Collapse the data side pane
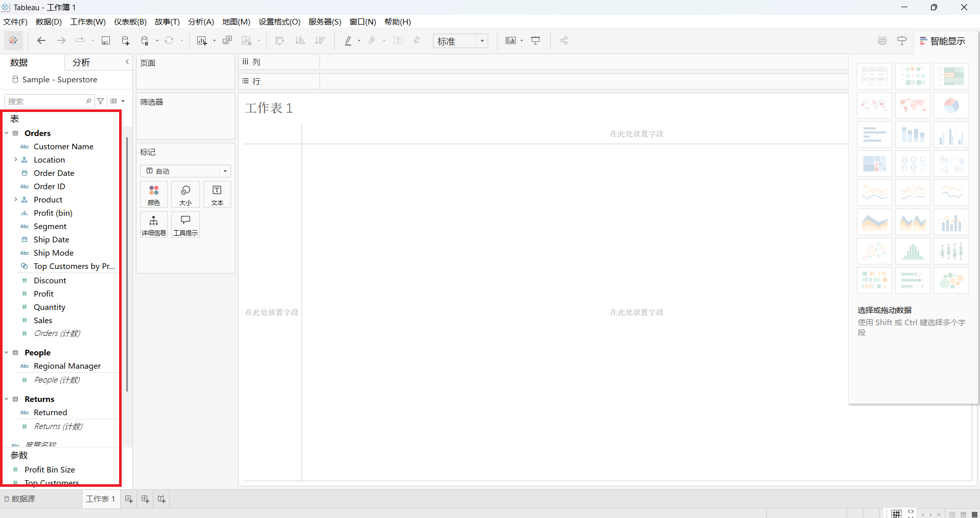 [127, 62]
